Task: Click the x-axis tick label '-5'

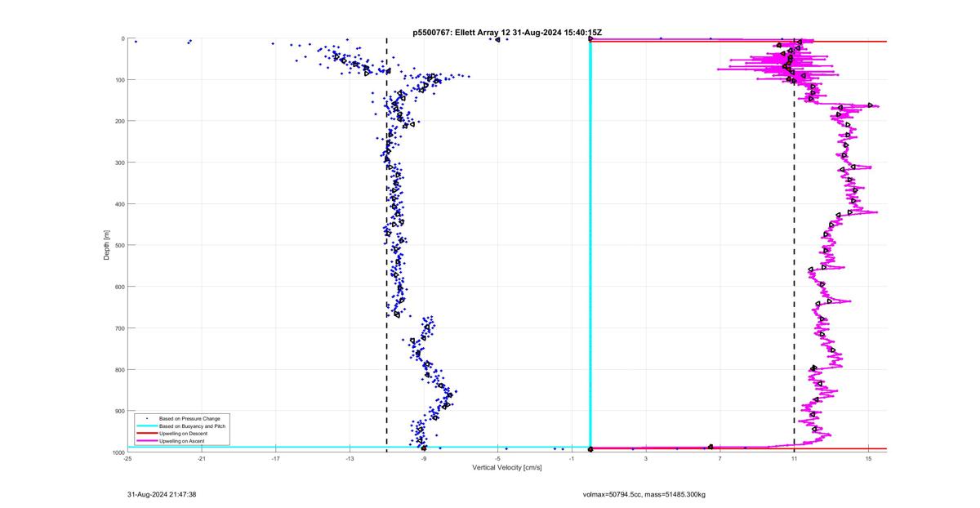Action: pyautogui.click(x=497, y=459)
